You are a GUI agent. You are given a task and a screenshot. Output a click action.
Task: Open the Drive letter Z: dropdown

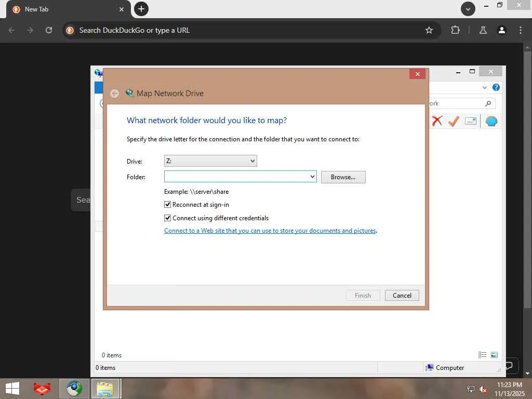coord(210,161)
